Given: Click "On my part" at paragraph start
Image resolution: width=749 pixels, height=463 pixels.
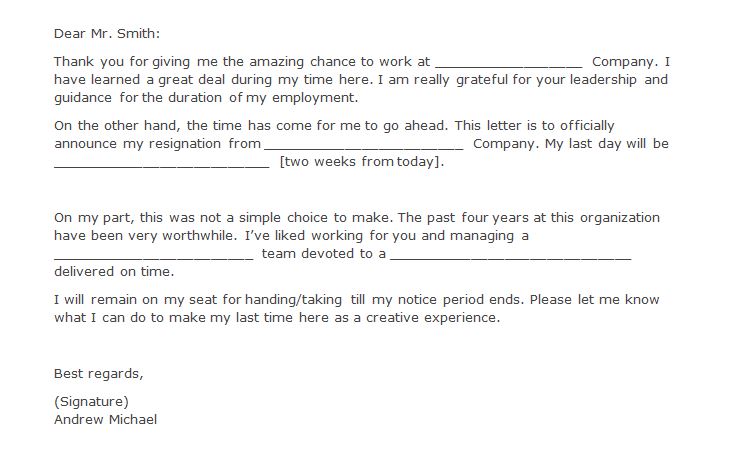Looking at the screenshot, I should coord(94,218).
